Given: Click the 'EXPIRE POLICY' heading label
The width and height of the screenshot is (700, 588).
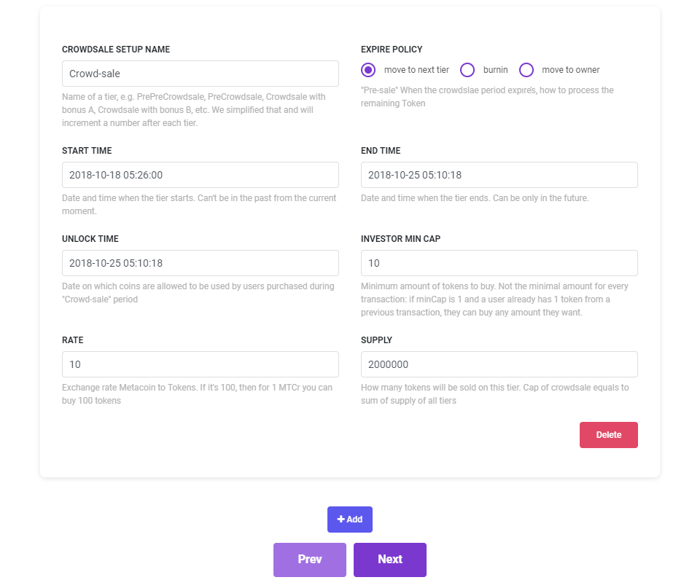Looking at the screenshot, I should click(x=392, y=50).
